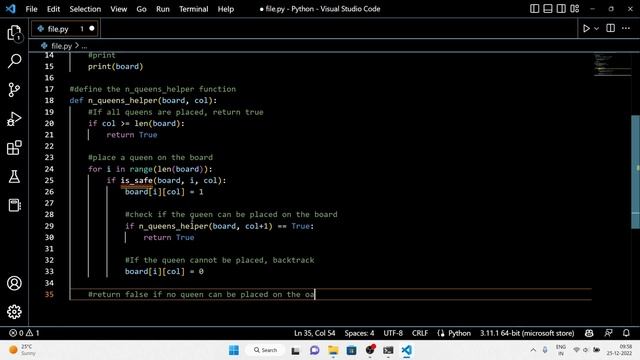Viewport: 640px width, 360px height.
Task: Open the clock and date in taskbar
Action: click(620, 350)
